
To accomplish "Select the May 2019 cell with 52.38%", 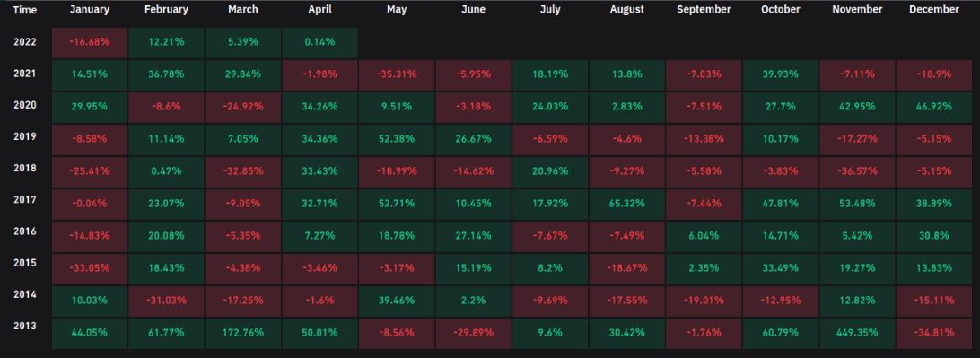I will [x=397, y=139].
